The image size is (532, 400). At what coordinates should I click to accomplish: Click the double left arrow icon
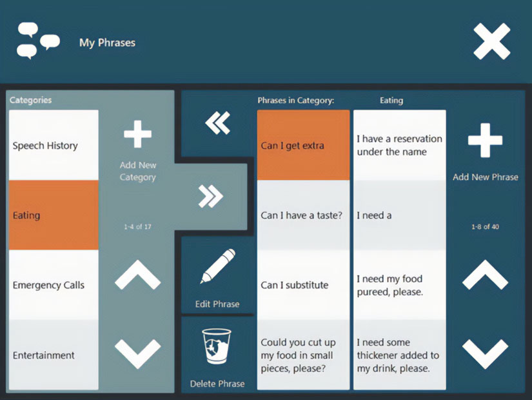pyautogui.click(x=218, y=123)
